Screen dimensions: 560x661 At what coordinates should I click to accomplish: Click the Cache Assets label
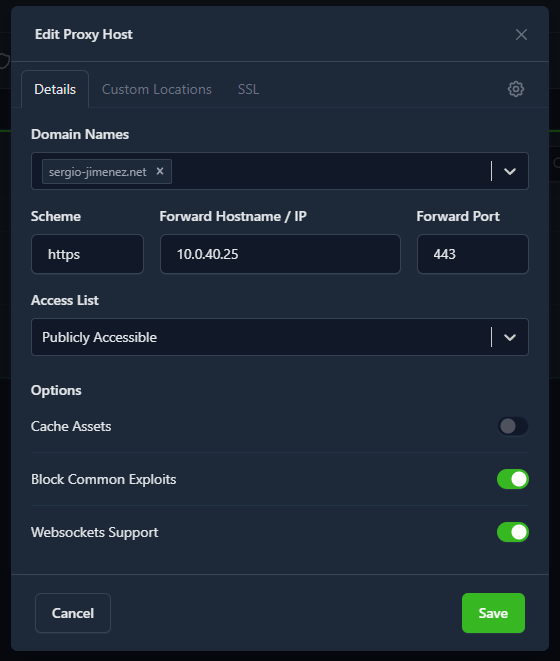pos(71,426)
